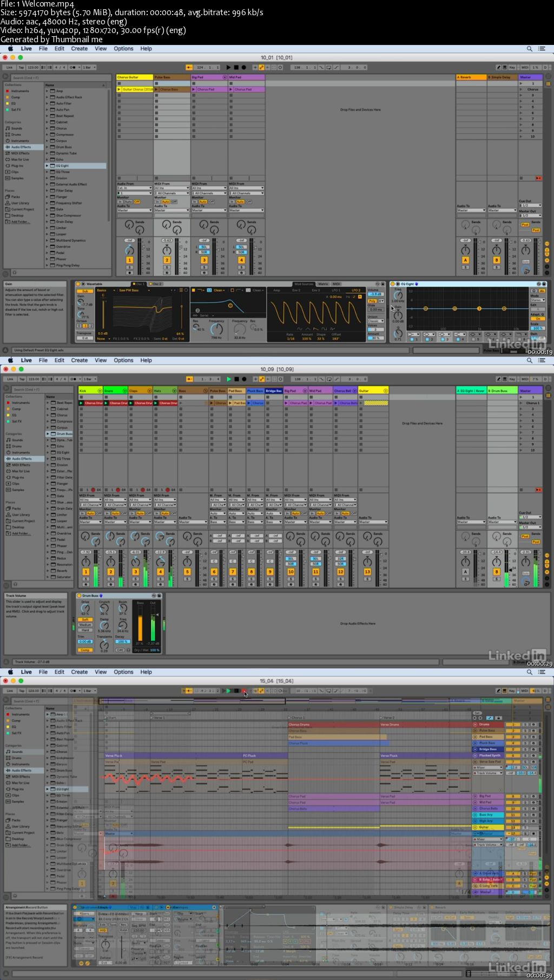Click the Tap tempo button in the 10_01 window

click(21, 68)
